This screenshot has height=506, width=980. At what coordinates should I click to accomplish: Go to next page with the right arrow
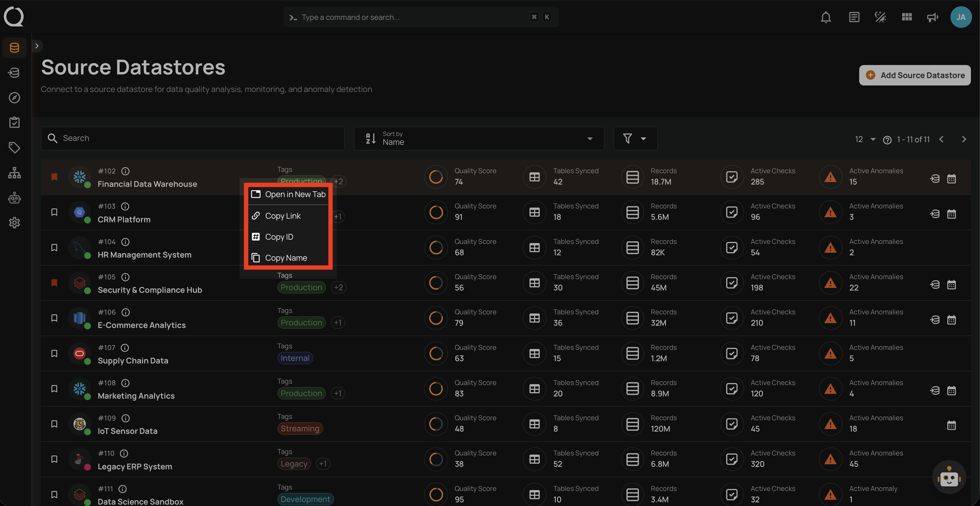click(x=964, y=139)
